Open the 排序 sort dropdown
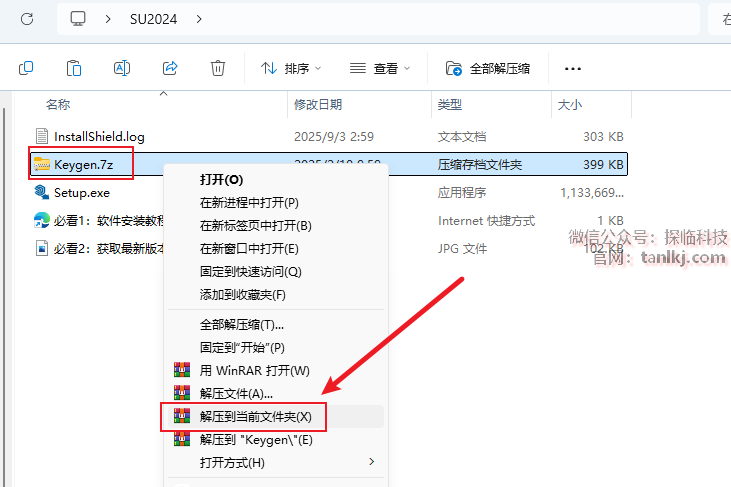731x487 pixels. click(x=291, y=69)
